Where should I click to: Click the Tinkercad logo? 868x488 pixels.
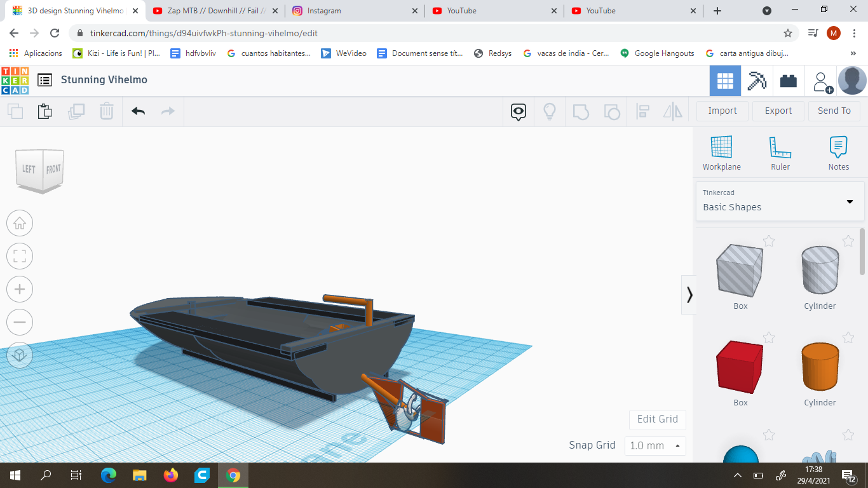(x=15, y=80)
